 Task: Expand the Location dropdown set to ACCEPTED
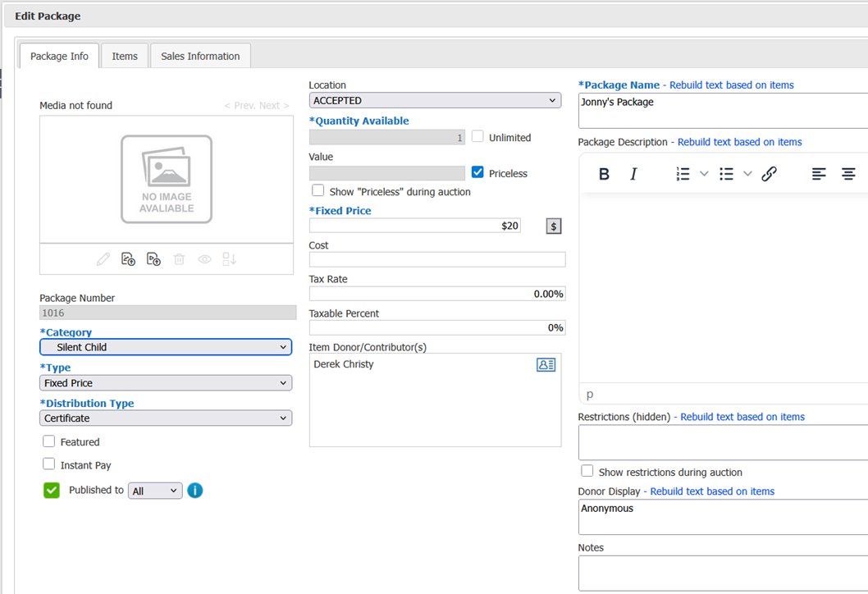[435, 101]
